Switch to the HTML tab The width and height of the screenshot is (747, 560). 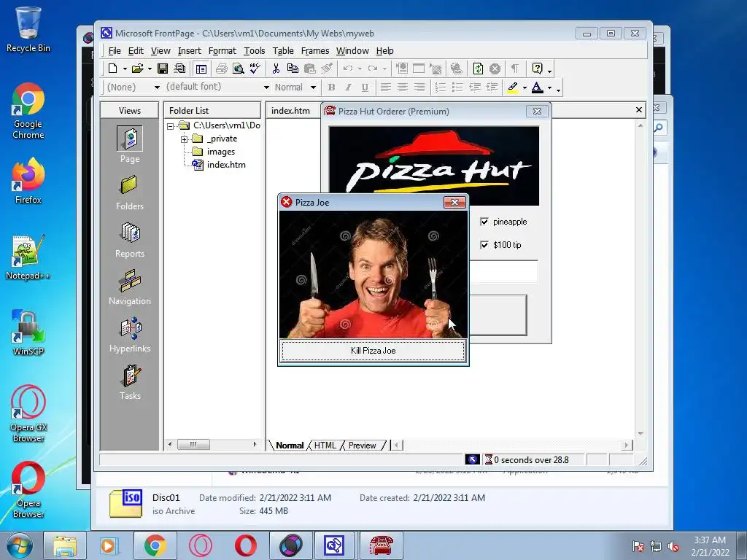point(325,446)
